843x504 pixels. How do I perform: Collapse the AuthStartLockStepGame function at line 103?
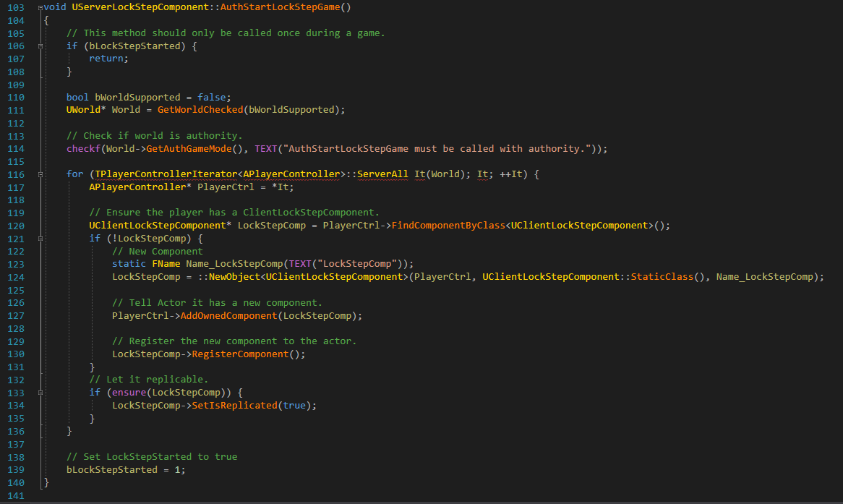click(40, 7)
